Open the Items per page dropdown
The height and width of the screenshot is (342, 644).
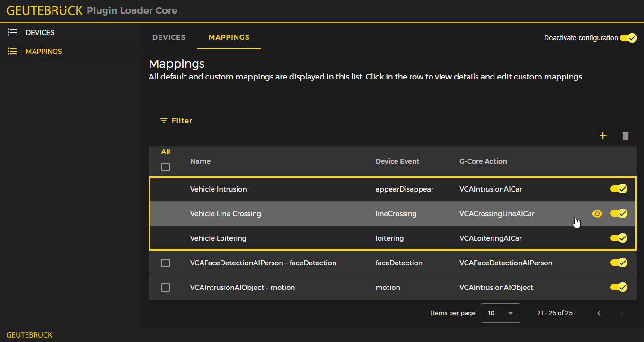coord(500,313)
